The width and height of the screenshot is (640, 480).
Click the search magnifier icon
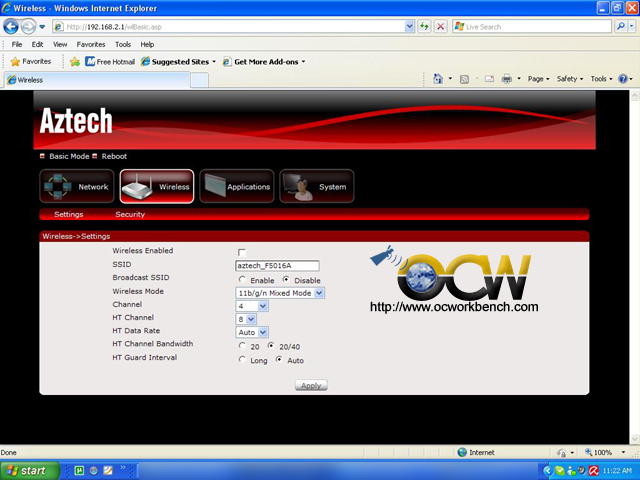click(621, 27)
